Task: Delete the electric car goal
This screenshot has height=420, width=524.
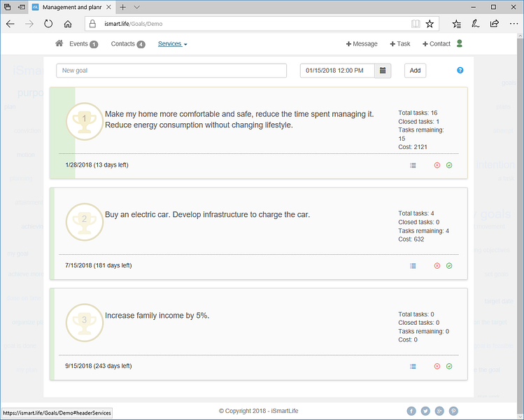Action: (437, 266)
